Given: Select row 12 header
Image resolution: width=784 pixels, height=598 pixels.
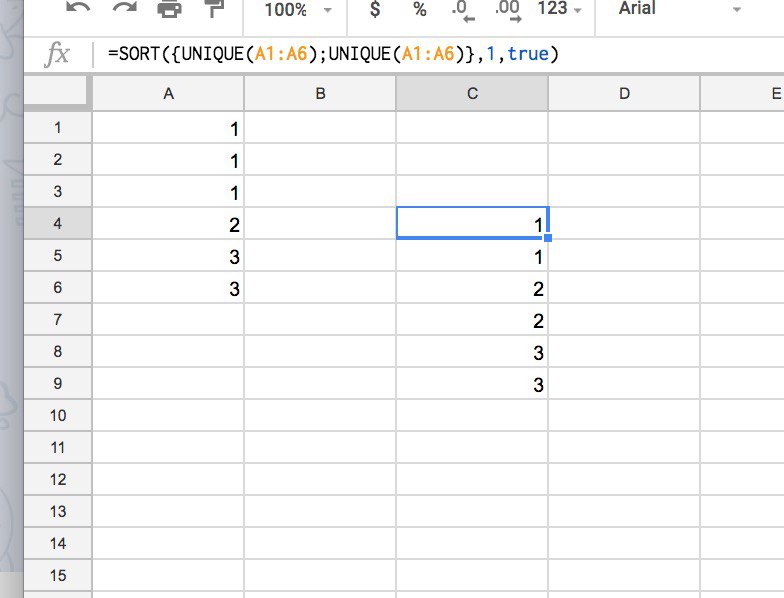Looking at the screenshot, I should (x=58, y=480).
